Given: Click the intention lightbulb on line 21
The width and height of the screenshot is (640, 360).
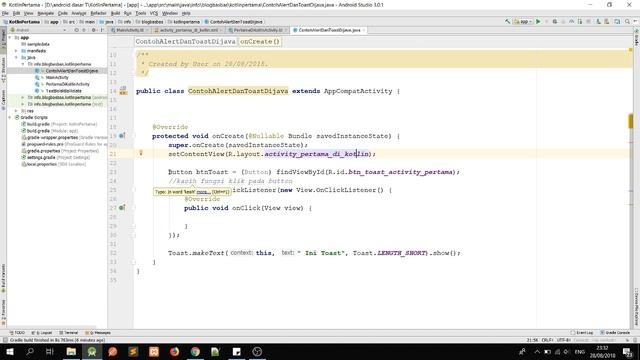Looking at the screenshot, I should 141,153.
